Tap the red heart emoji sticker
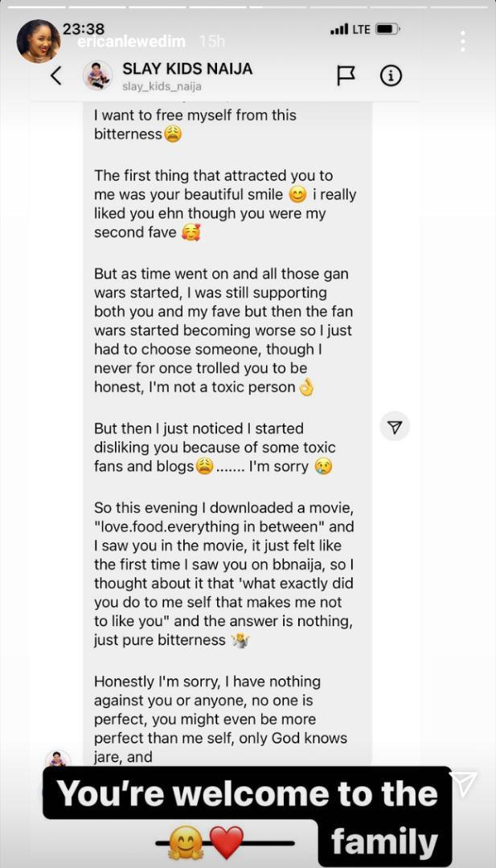This screenshot has height=868, width=496. [226, 843]
